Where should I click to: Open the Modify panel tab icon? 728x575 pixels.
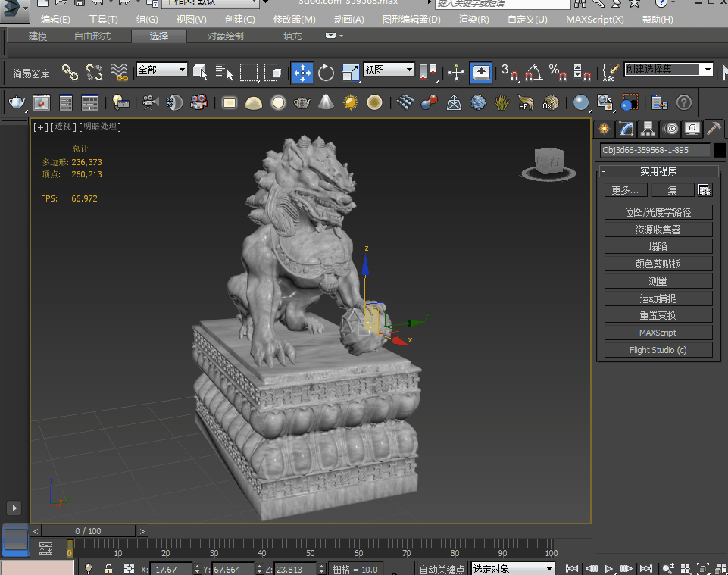[625, 128]
